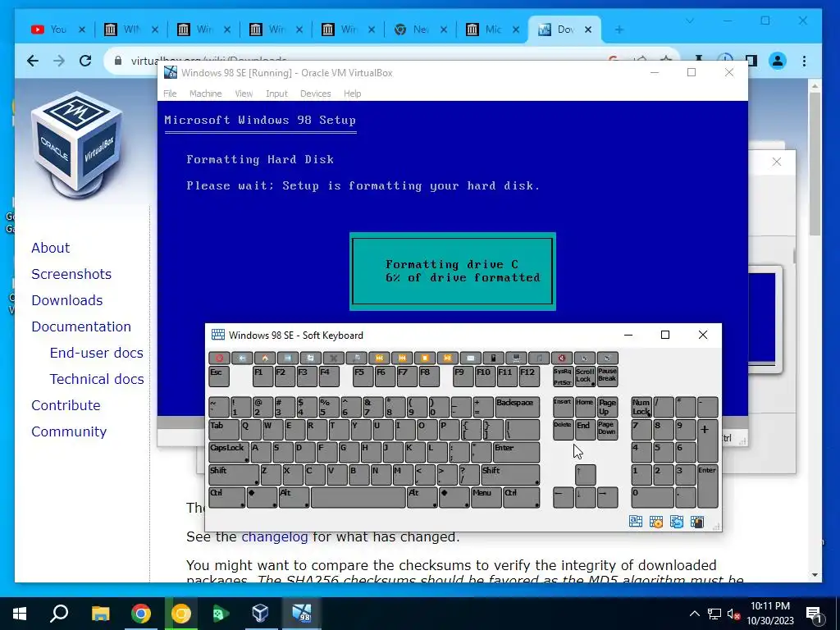The image size is (840, 630).
Task: Click the reset keyboard blue-arrow icon
Action: (677, 522)
